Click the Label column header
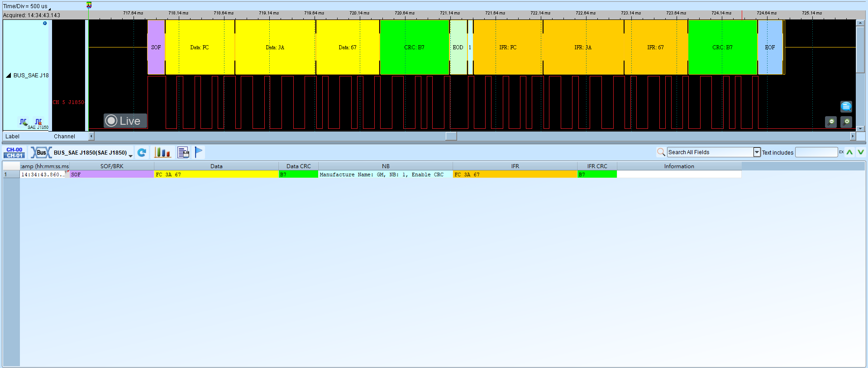The width and height of the screenshot is (868, 368). coord(12,137)
